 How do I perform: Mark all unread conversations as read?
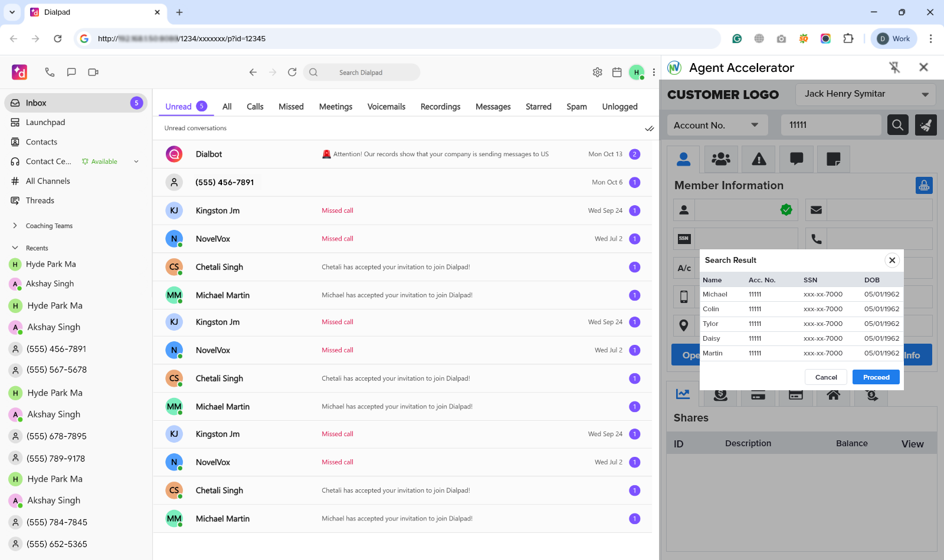coord(650,129)
